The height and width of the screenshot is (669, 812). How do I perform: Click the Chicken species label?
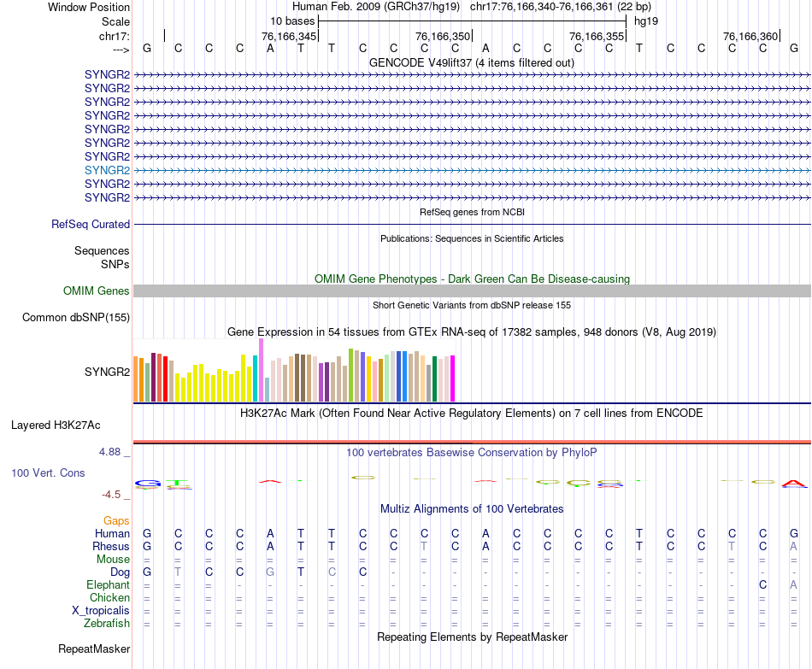pyautogui.click(x=109, y=597)
